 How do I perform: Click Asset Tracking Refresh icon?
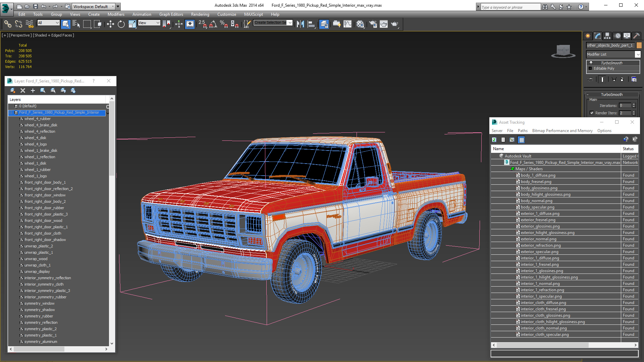click(x=494, y=140)
